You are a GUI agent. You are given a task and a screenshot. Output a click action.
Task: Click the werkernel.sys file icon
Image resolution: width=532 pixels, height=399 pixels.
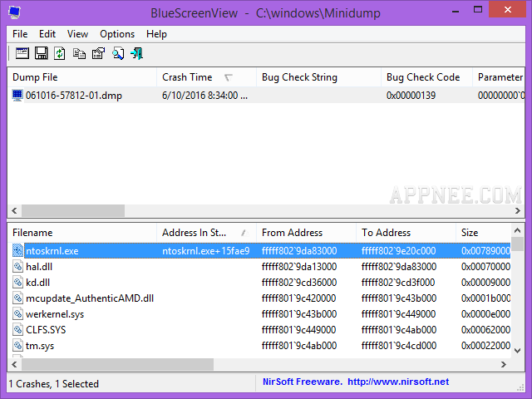17,314
